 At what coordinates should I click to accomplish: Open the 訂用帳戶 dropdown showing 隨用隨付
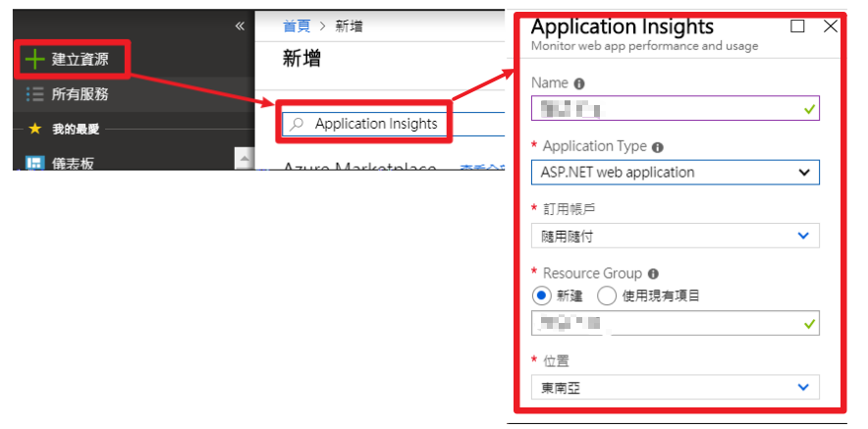[676, 236]
